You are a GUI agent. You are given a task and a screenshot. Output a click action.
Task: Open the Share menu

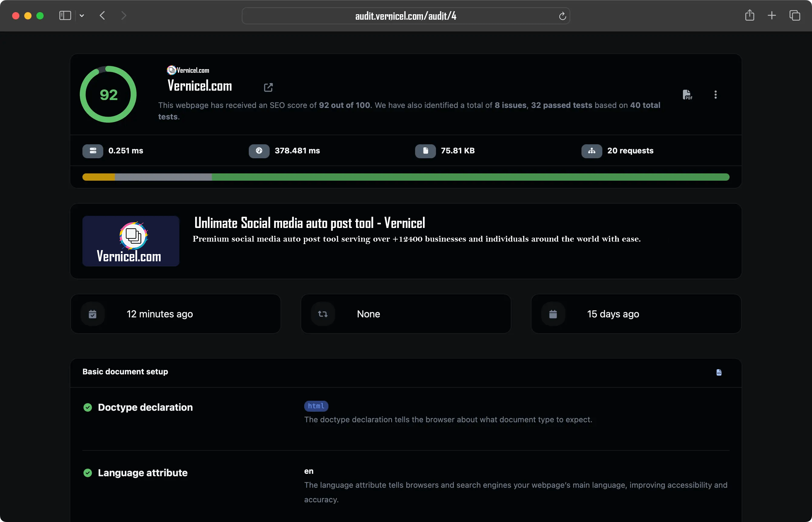750,15
